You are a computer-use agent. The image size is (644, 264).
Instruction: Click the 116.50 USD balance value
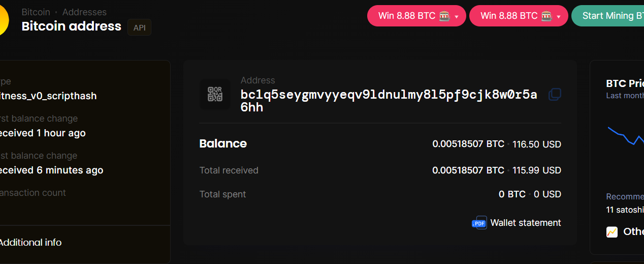[x=537, y=144]
